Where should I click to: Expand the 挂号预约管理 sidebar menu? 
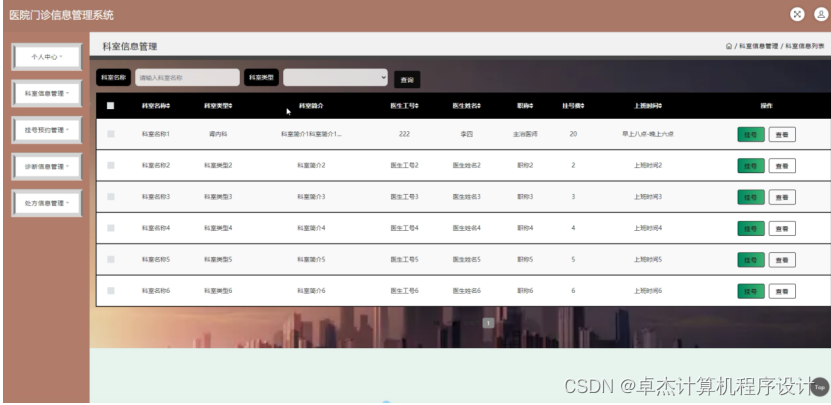click(47, 130)
